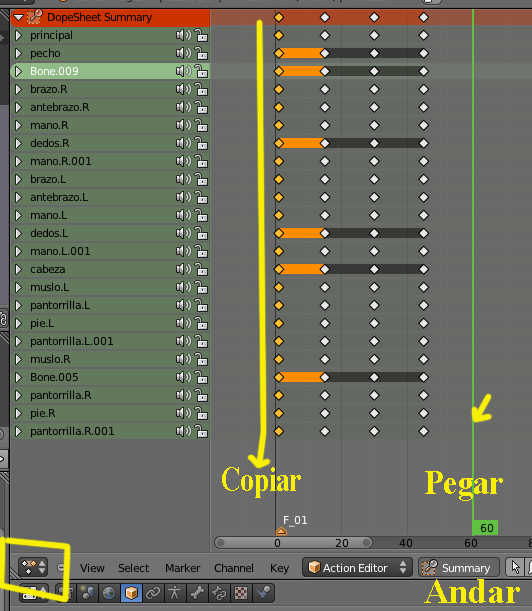Toggle only-selected arrow cursor filter
Screen dimensions: 532x611
[x=516, y=567]
